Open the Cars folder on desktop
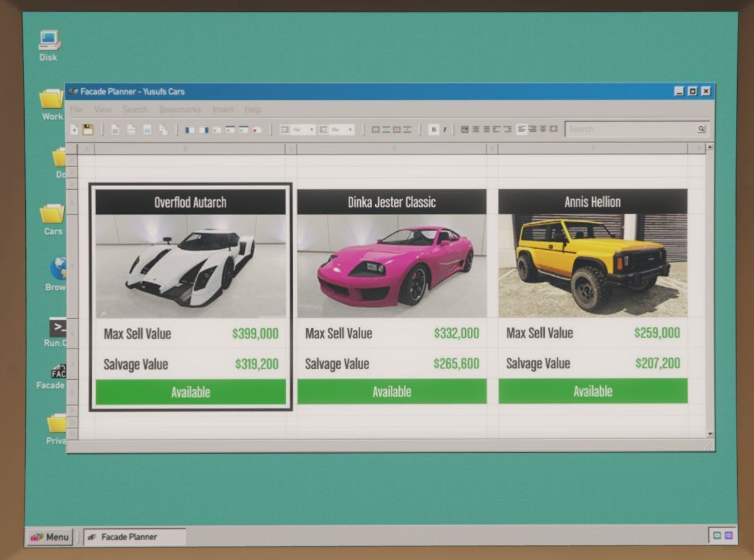The width and height of the screenshot is (754, 560). pos(53,218)
